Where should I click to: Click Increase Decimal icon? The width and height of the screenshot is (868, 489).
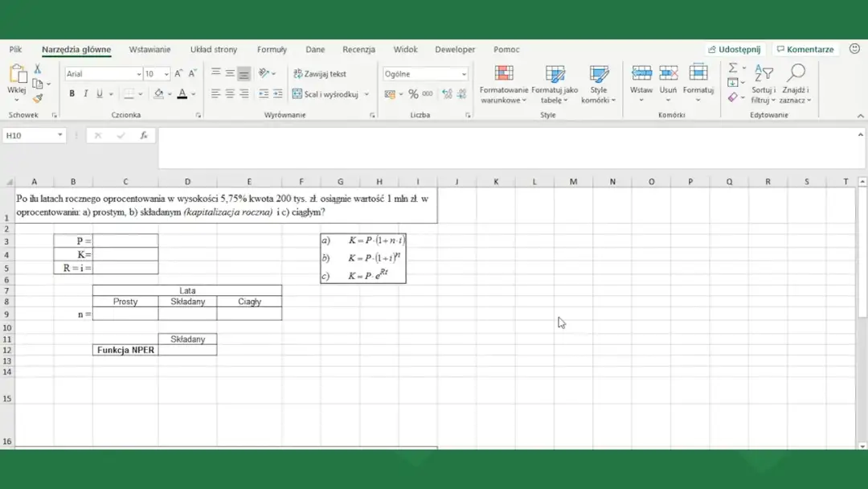coord(448,94)
